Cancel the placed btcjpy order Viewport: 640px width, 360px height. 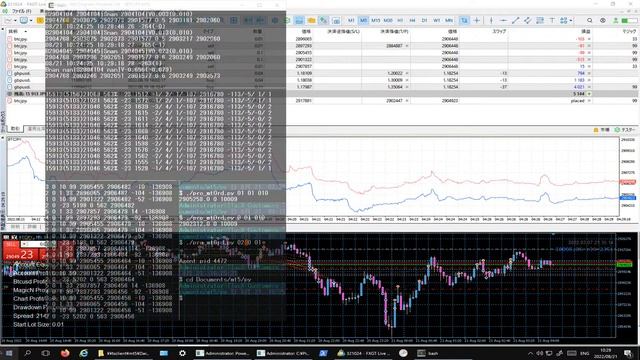pos(589,101)
